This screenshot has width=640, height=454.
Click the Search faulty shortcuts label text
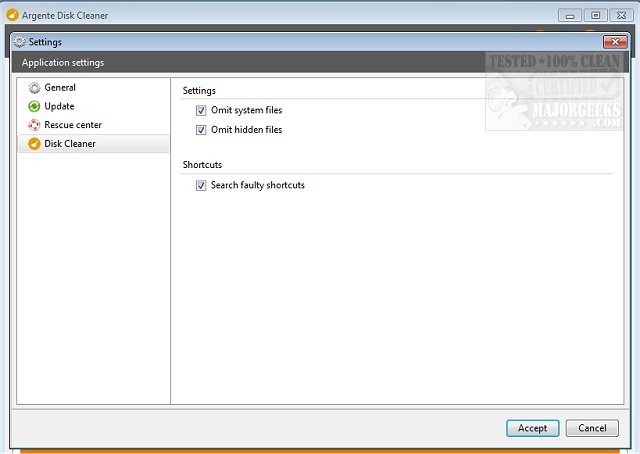click(x=258, y=185)
